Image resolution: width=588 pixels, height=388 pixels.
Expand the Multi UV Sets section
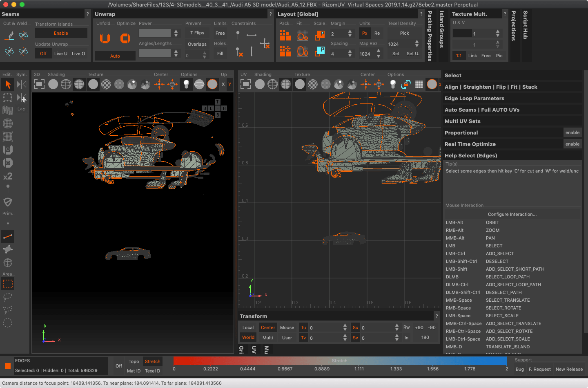point(462,121)
